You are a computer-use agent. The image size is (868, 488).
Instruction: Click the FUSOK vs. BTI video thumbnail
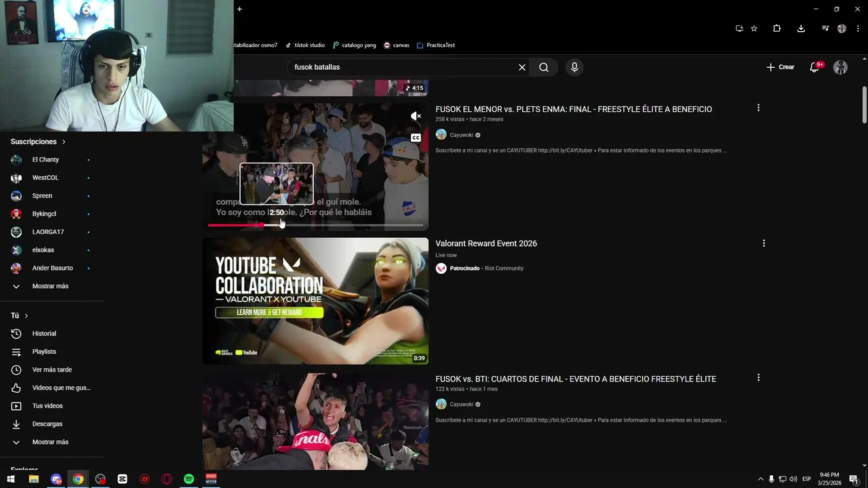click(x=315, y=422)
